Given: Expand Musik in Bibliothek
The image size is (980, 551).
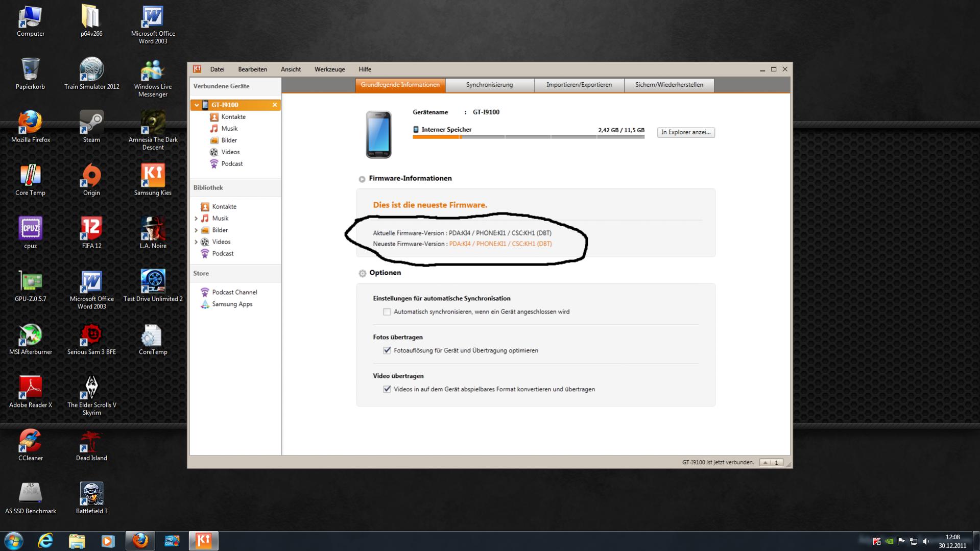Looking at the screenshot, I should [196, 219].
